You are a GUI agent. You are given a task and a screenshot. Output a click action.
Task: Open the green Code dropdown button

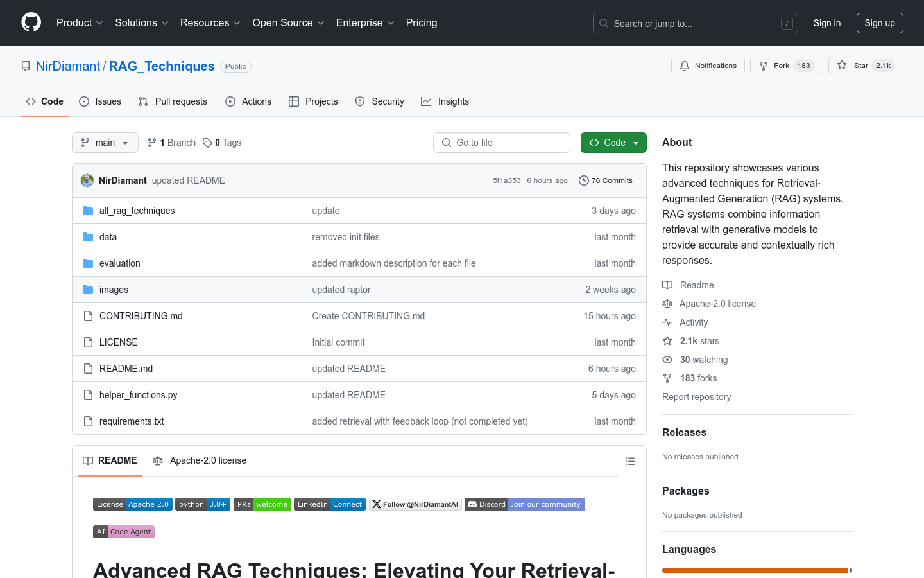pos(613,143)
